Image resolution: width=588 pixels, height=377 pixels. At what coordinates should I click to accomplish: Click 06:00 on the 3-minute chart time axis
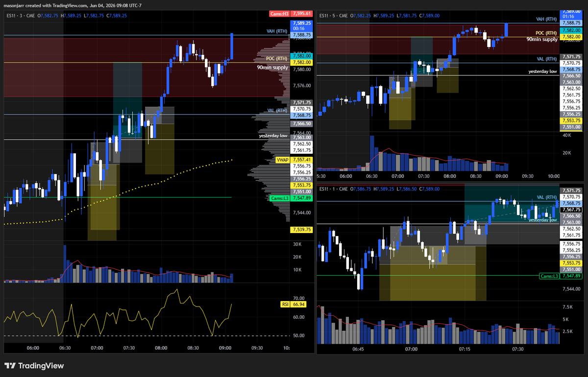click(x=33, y=348)
